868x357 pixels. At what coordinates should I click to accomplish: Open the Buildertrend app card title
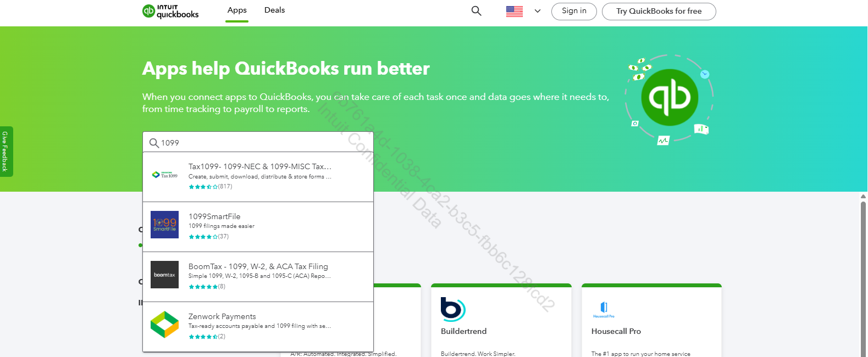(x=463, y=331)
